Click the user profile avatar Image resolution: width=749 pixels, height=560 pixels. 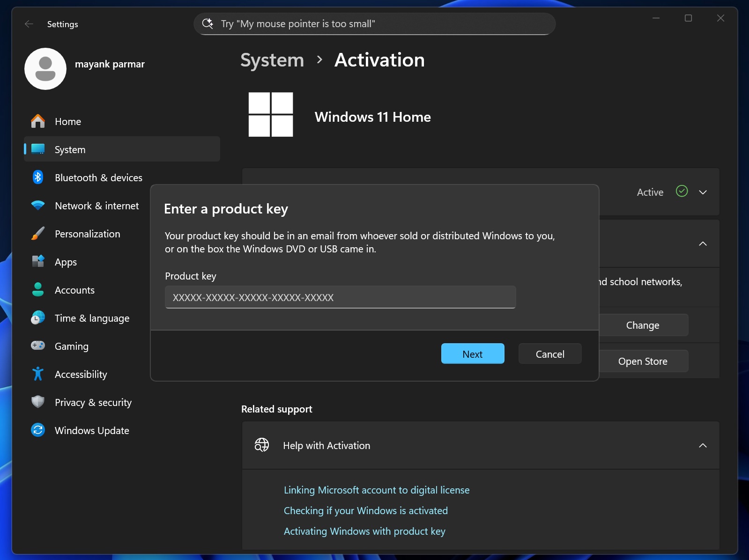pyautogui.click(x=45, y=69)
